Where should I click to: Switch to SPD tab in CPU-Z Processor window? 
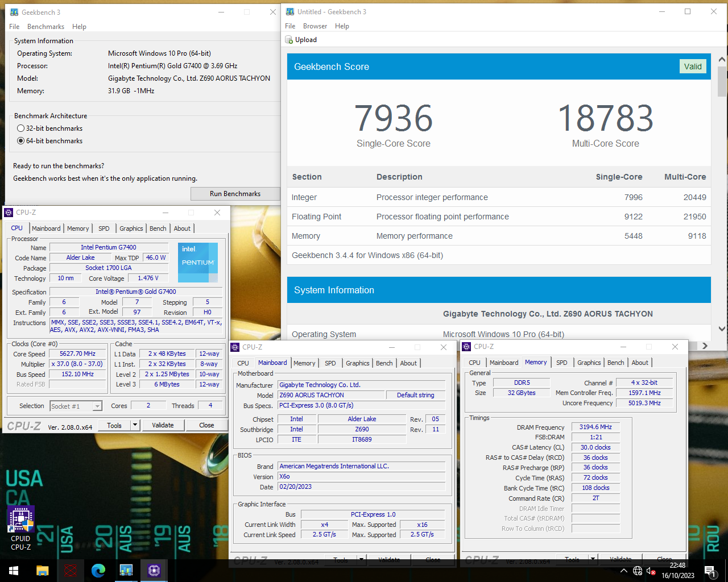(104, 228)
